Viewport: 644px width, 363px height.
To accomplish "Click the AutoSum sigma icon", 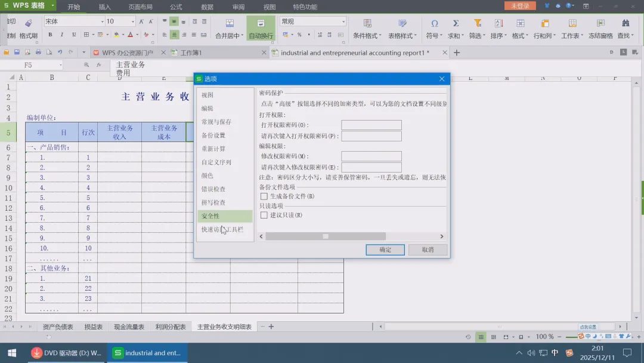I will click(x=456, y=23).
